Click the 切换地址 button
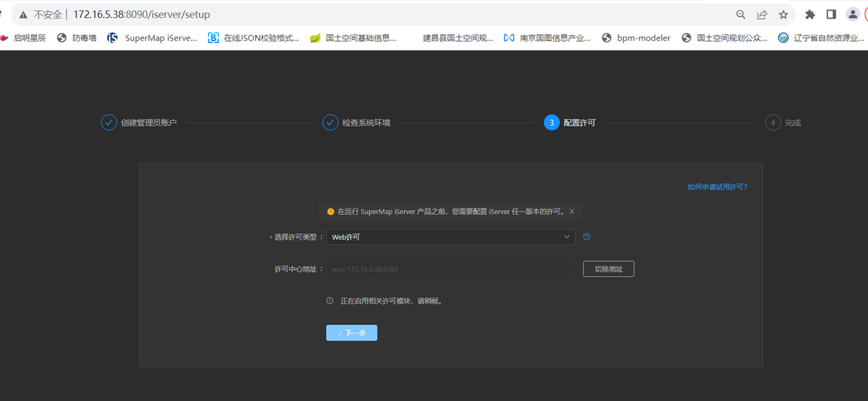The height and width of the screenshot is (401, 868). [608, 269]
